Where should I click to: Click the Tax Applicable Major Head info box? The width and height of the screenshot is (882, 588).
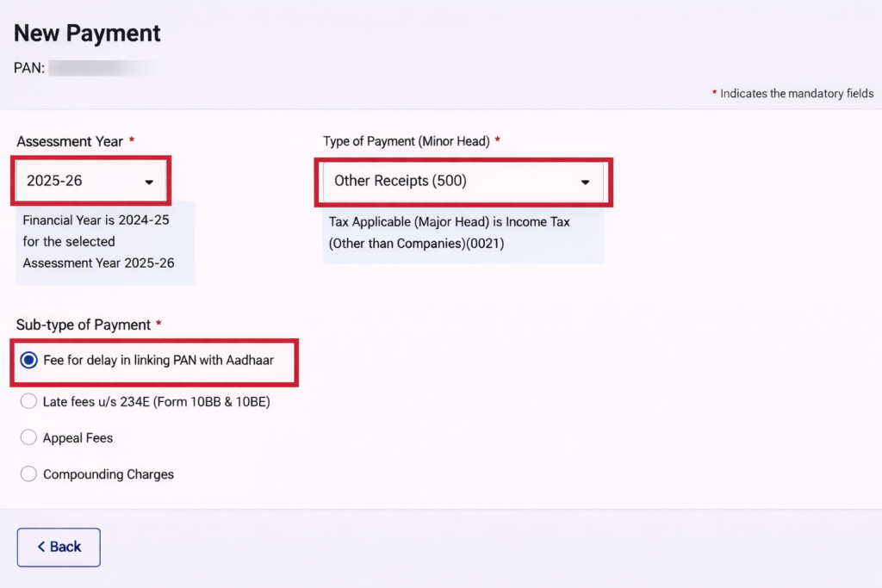point(462,232)
